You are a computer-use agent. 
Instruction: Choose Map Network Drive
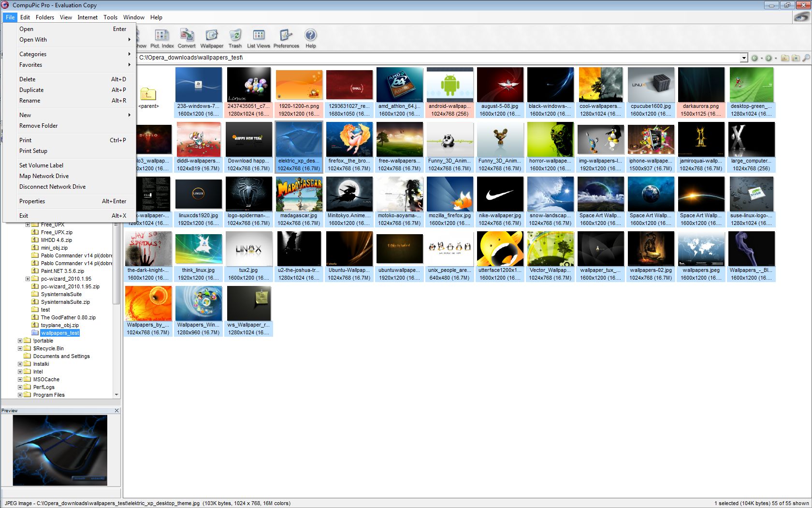70,176
